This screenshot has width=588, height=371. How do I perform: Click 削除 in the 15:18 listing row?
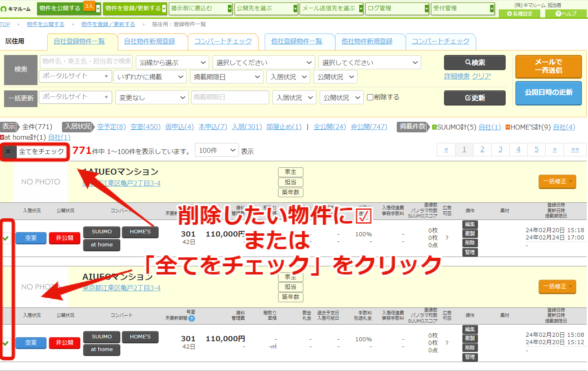[x=470, y=243]
